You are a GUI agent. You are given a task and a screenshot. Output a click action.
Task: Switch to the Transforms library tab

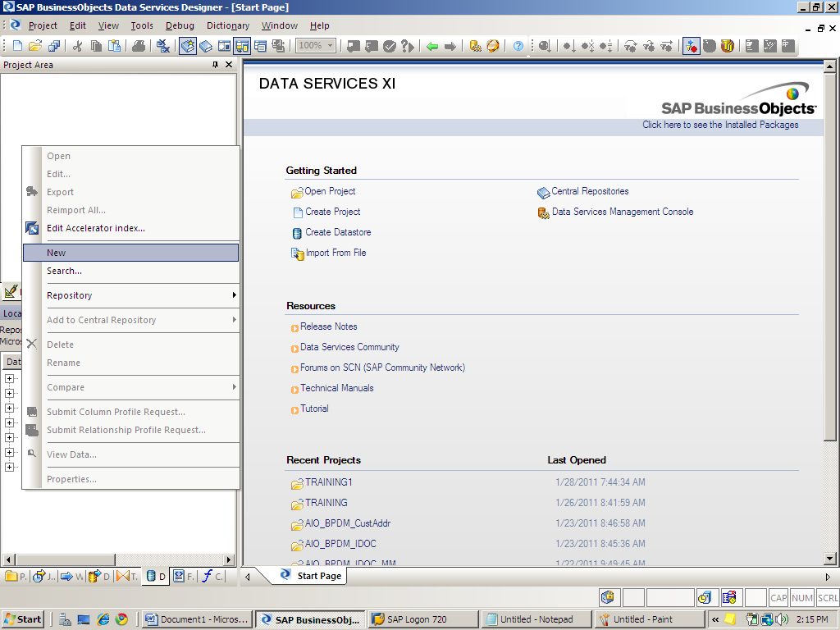point(127,577)
